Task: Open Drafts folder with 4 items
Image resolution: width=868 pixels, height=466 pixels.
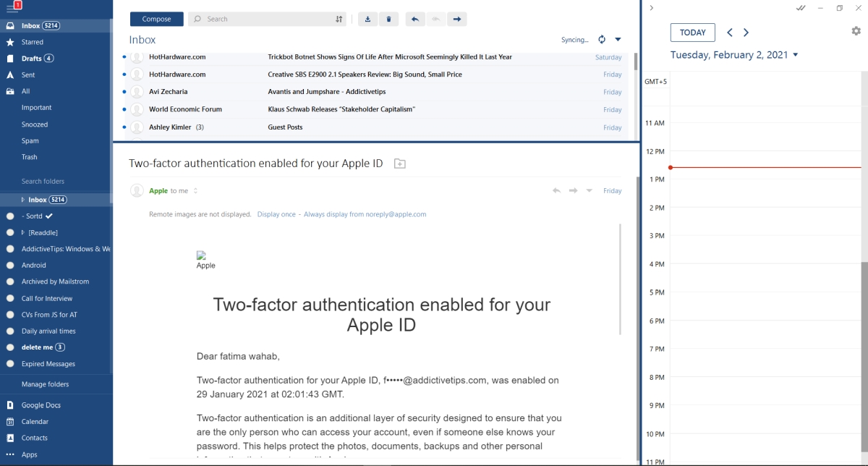Action: pos(38,59)
